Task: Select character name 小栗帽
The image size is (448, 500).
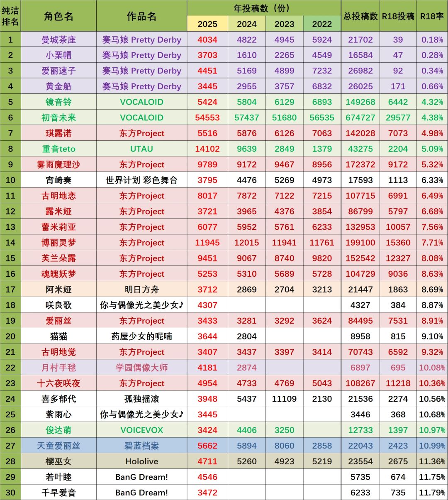Action: point(58,55)
